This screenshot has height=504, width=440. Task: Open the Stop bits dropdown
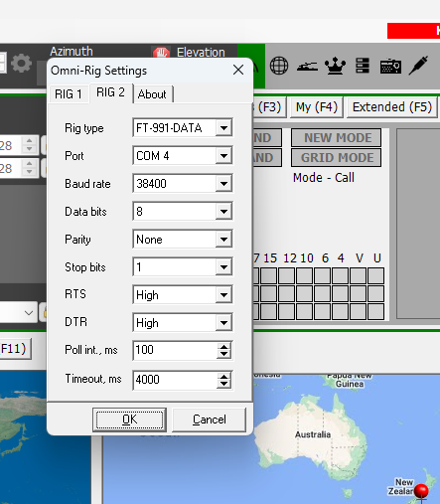(223, 267)
